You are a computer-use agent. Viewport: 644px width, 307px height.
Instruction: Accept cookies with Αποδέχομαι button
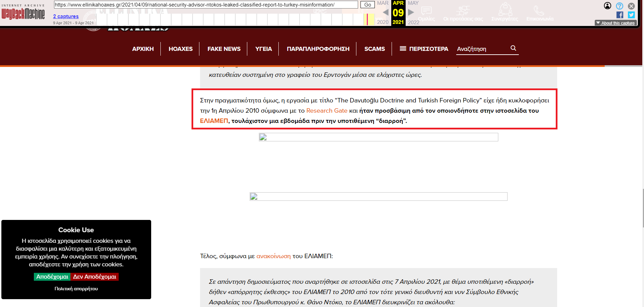coord(52,277)
